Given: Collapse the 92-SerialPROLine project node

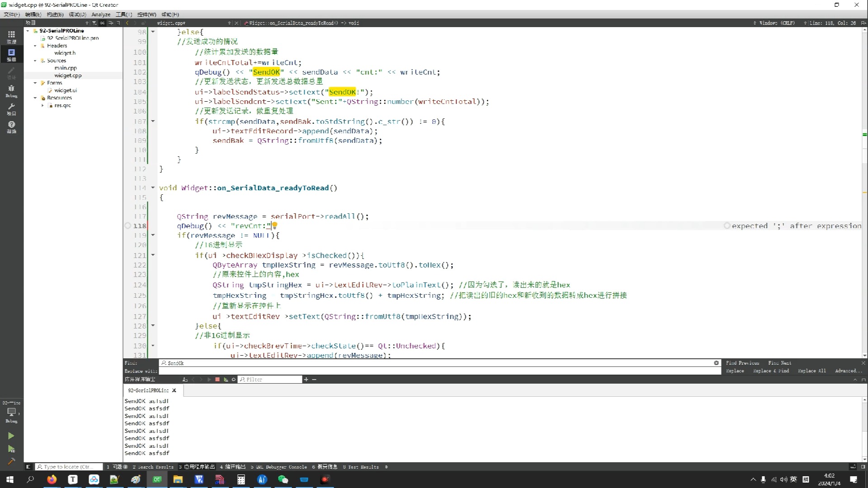Looking at the screenshot, I should 28,31.
